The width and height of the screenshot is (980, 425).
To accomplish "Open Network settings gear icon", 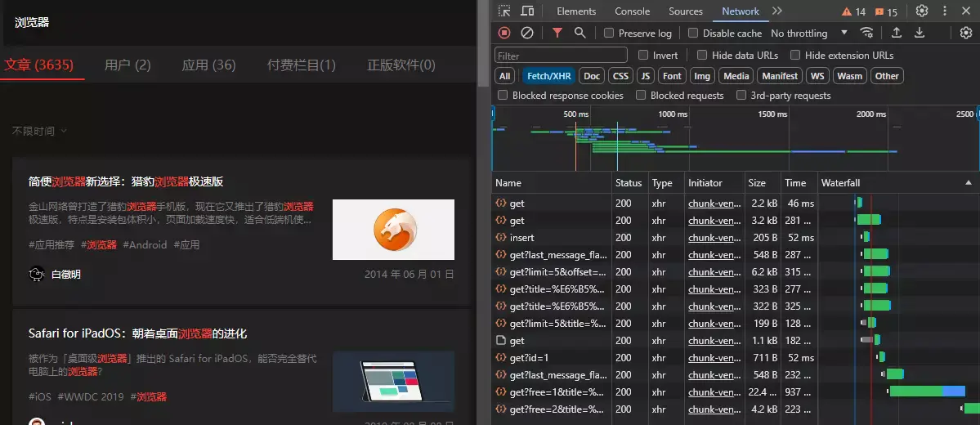I will click(x=965, y=34).
